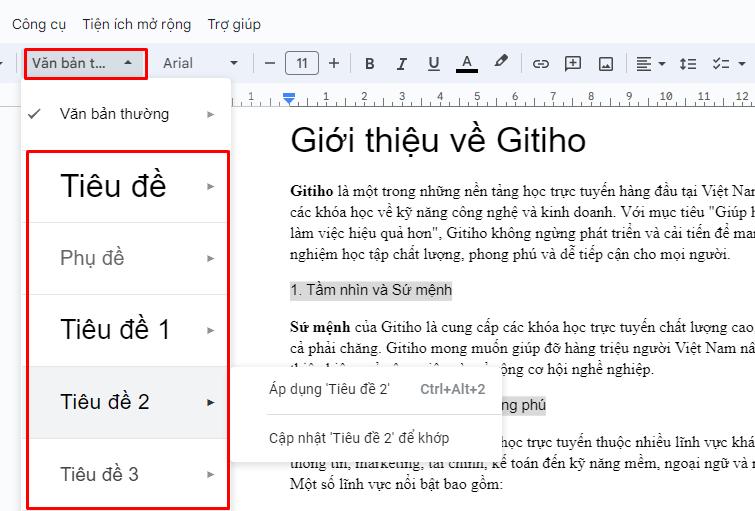Image resolution: width=755 pixels, height=511 pixels.
Task: Open the text color picker
Action: point(467,64)
